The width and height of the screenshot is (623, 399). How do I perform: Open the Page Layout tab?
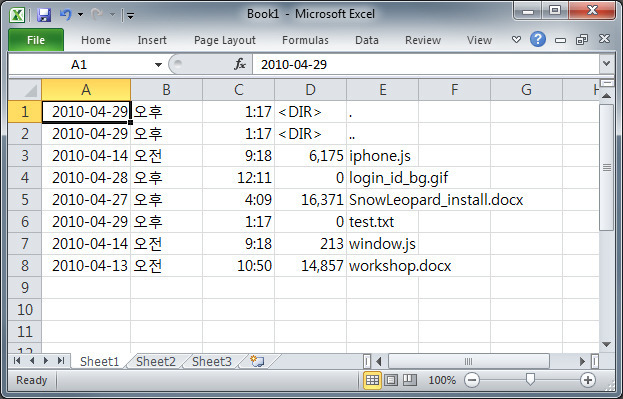[224, 40]
